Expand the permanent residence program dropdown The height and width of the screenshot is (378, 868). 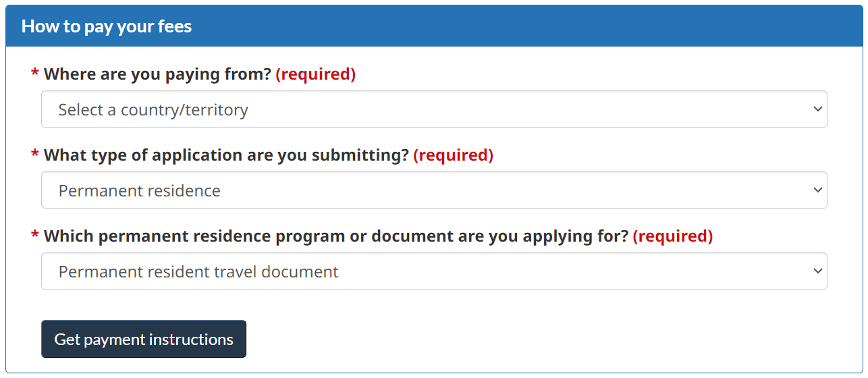coord(433,271)
